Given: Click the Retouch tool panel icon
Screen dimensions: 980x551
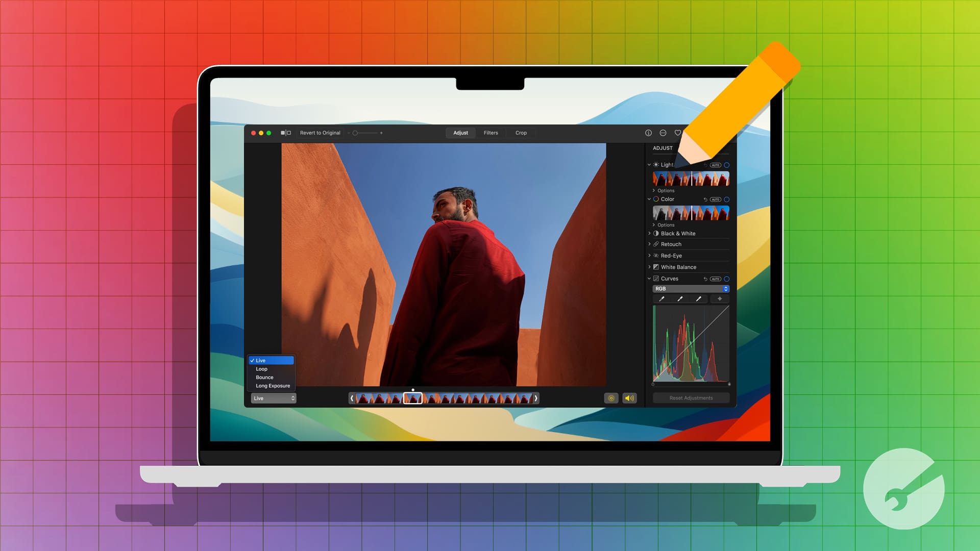Looking at the screenshot, I should (x=655, y=243).
